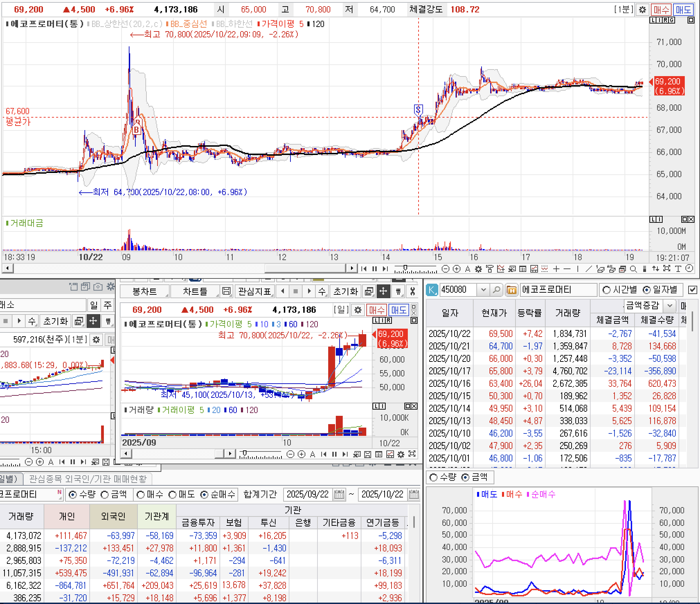Screen dimensions: 700x604
Task: Click the fit-to-screen icon on main chart toolbar
Action: [667, 269]
